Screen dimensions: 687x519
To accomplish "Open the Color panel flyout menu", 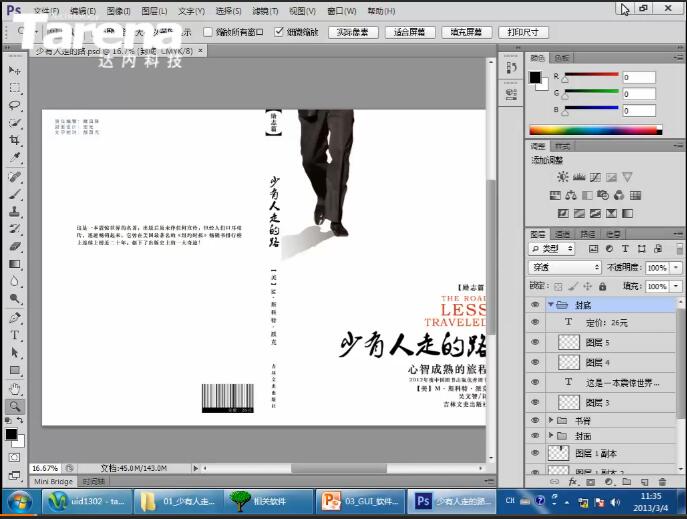I will [x=678, y=58].
